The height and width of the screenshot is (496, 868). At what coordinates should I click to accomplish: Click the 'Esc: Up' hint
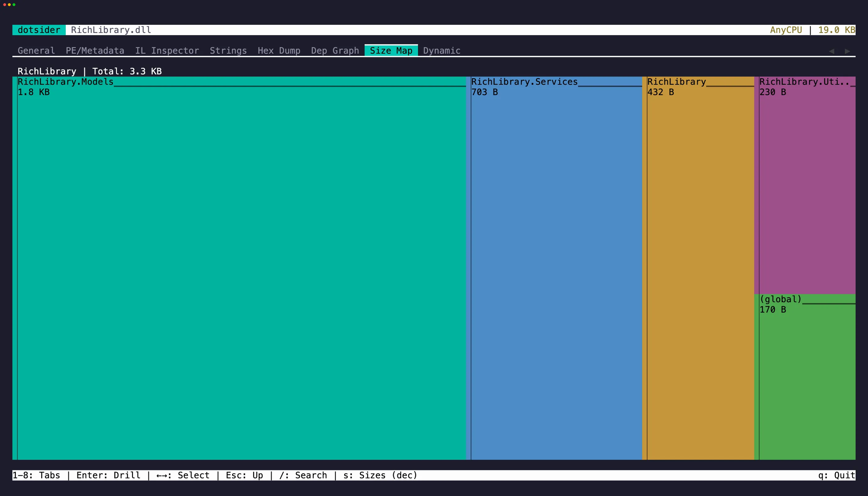coord(244,475)
